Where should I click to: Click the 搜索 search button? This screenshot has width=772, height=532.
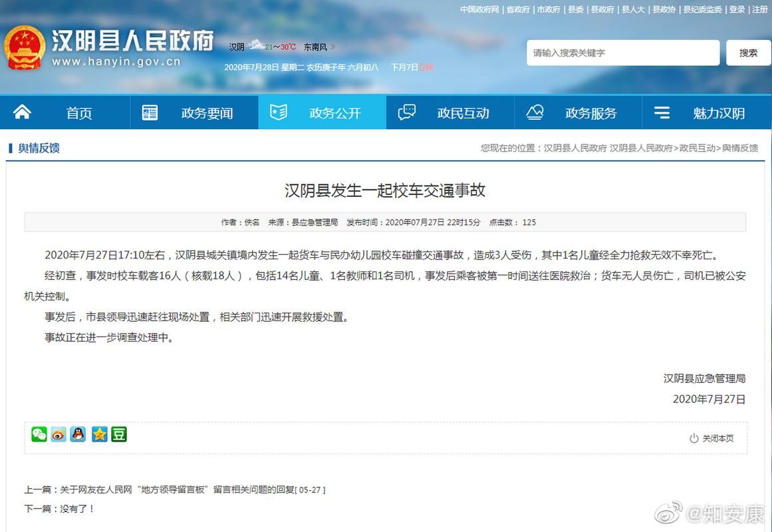coord(748,53)
